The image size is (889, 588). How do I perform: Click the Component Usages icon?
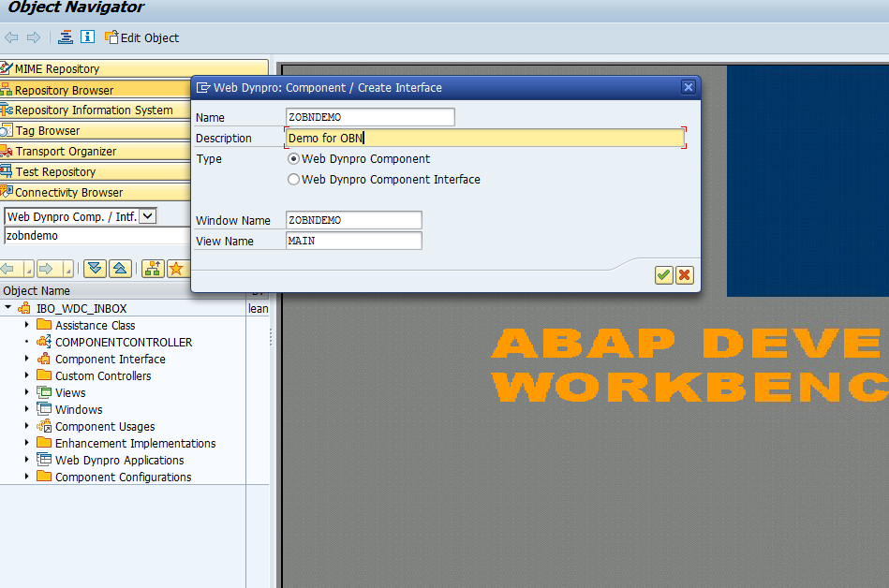point(44,426)
